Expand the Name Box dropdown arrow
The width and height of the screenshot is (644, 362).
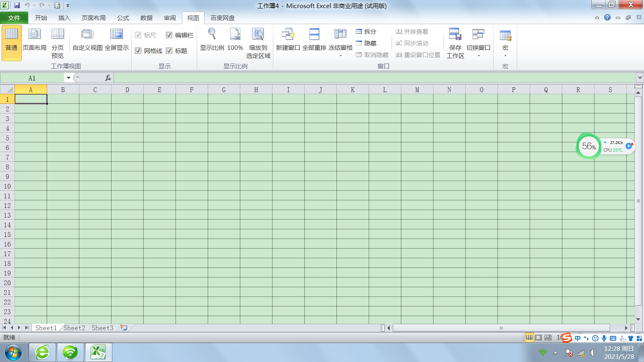68,78
